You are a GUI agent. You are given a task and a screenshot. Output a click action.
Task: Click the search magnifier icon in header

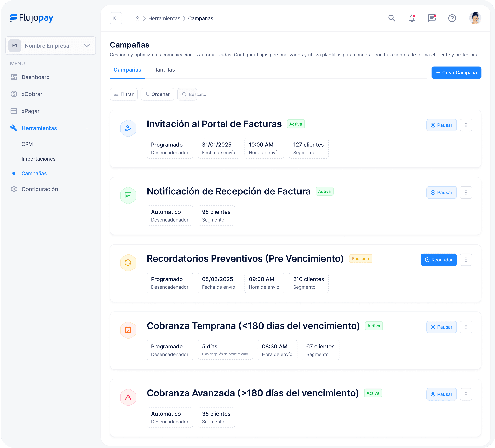click(x=391, y=18)
